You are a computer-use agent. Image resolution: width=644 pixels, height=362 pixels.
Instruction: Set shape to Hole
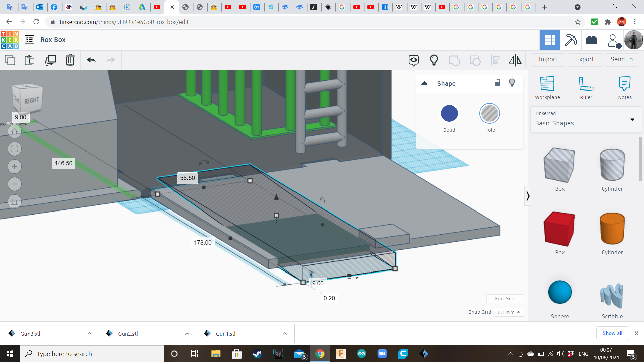[489, 114]
